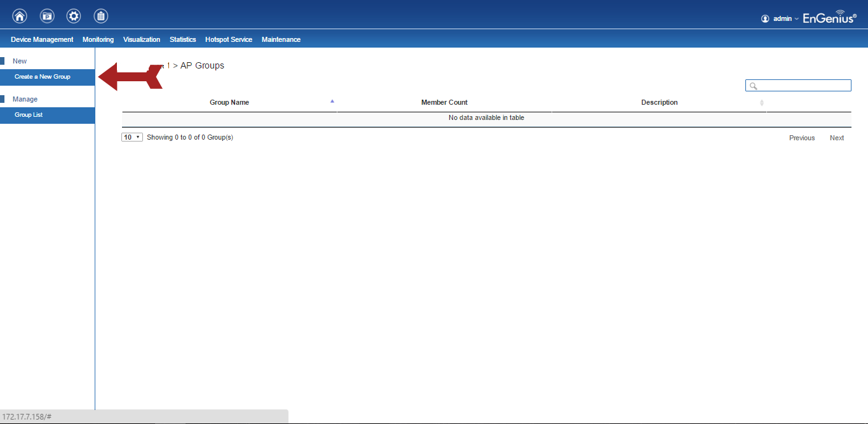Image resolution: width=868 pixels, height=424 pixels.
Task: Click the admin user avatar icon
Action: tap(765, 19)
